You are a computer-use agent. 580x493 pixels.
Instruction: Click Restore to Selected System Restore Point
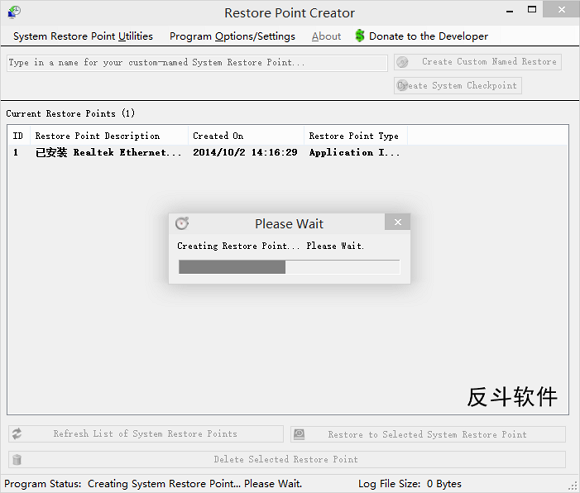[428, 434]
